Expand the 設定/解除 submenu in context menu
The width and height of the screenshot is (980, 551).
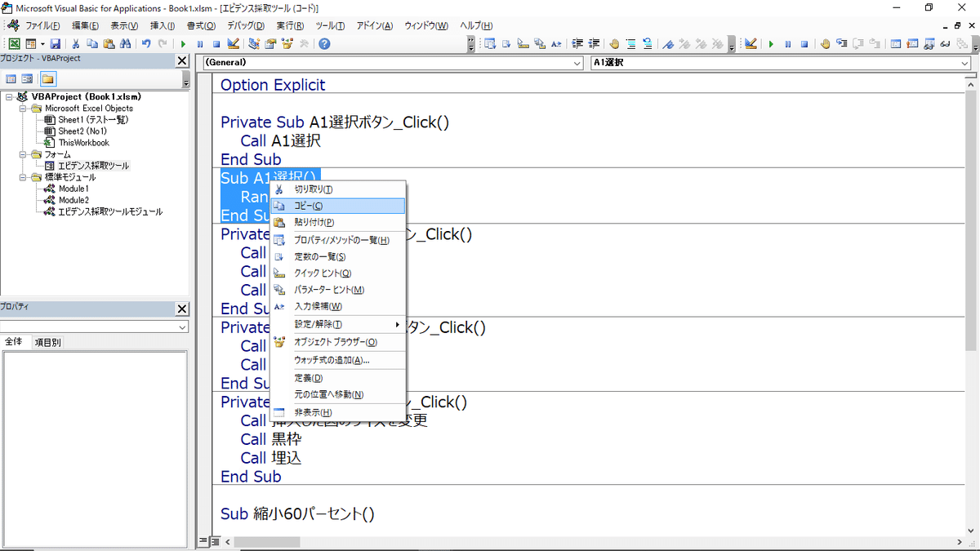coord(337,324)
